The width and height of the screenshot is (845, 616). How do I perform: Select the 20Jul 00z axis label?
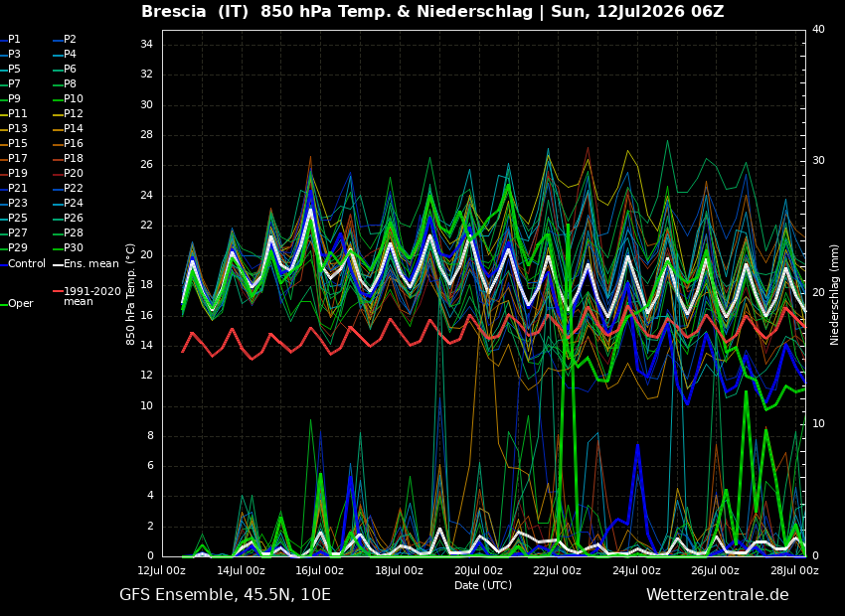478,570
